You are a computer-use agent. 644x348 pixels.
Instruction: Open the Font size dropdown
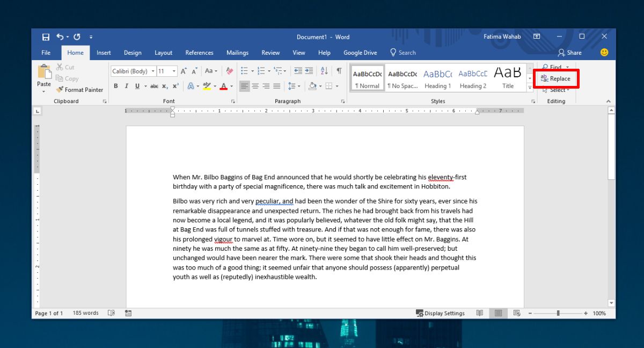pyautogui.click(x=174, y=70)
